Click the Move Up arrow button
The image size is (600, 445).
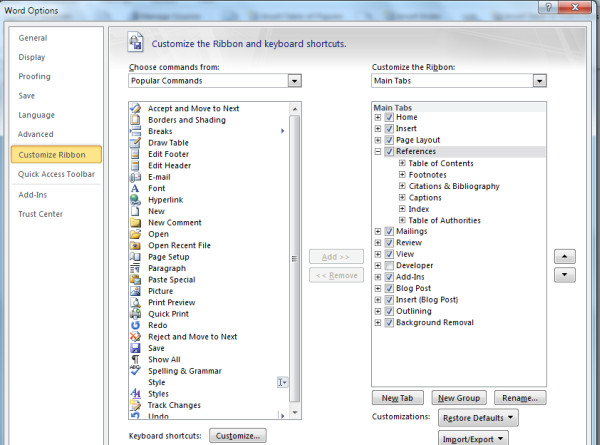(x=564, y=256)
